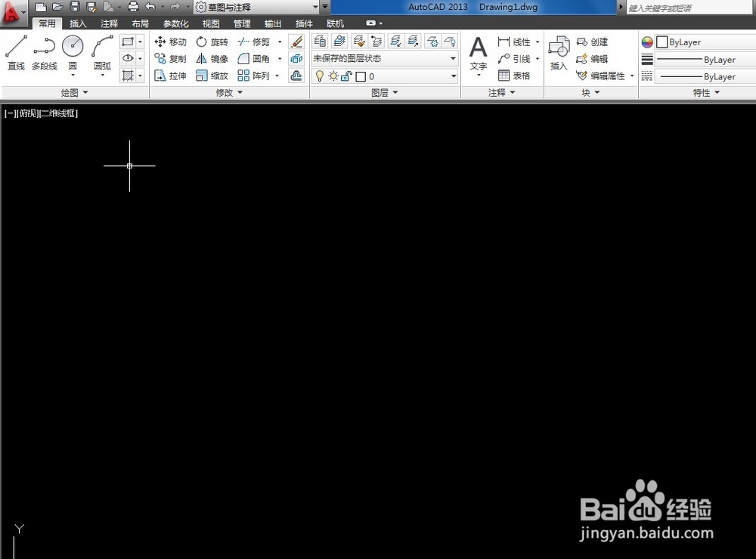Image resolution: width=756 pixels, height=559 pixels.
Task: Expand the 块 panel
Action: (591, 92)
